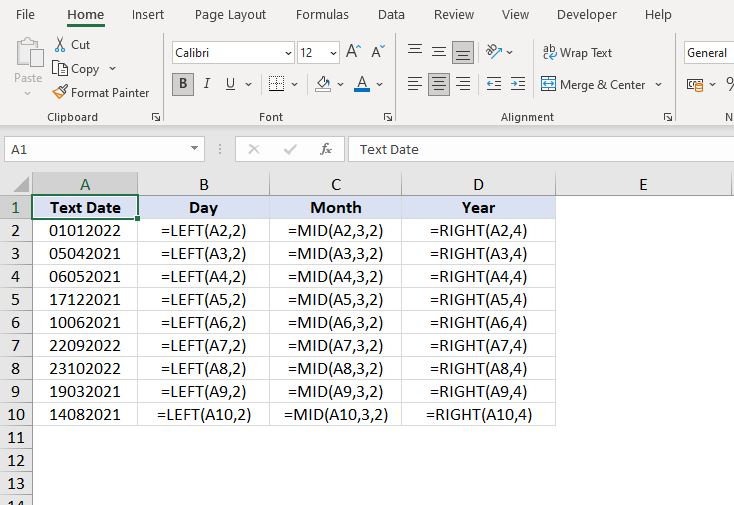
Task: Click the Select All corner triangle
Action: tap(21, 184)
